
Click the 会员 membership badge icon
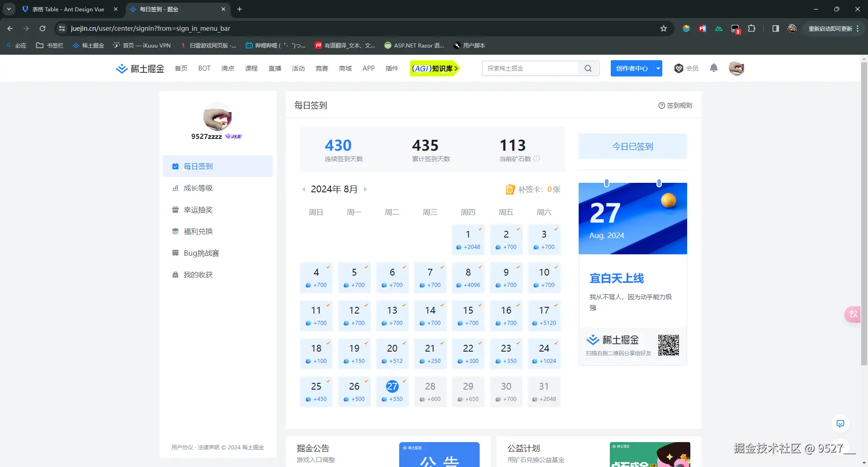[x=678, y=68]
